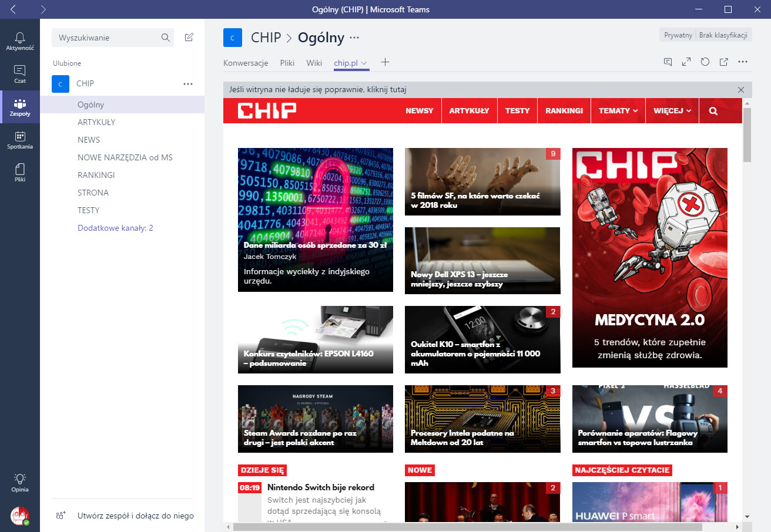
Task: Open Steam Awards article
Action: 316,419
